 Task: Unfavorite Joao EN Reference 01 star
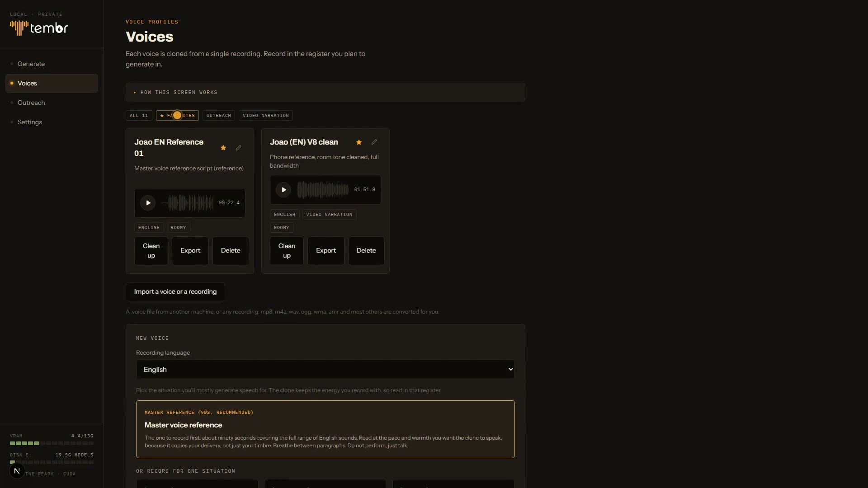coord(223,148)
